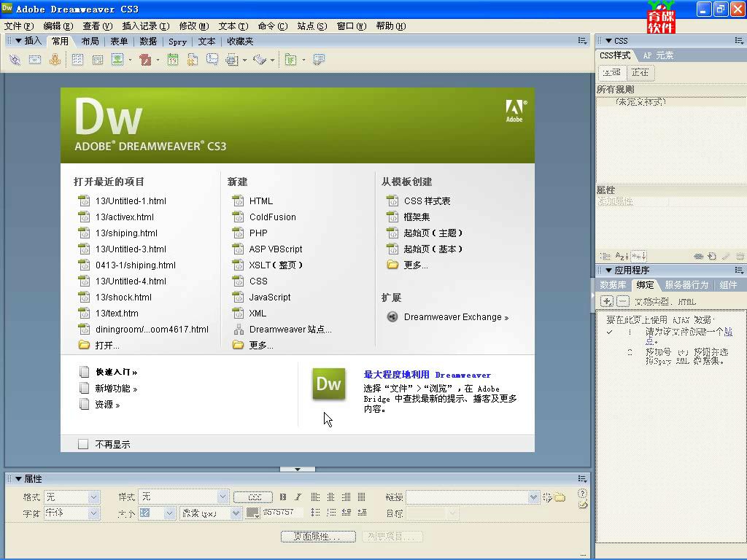Justify text in Properties panel
This screenshot has width=747, height=560.
(x=362, y=497)
